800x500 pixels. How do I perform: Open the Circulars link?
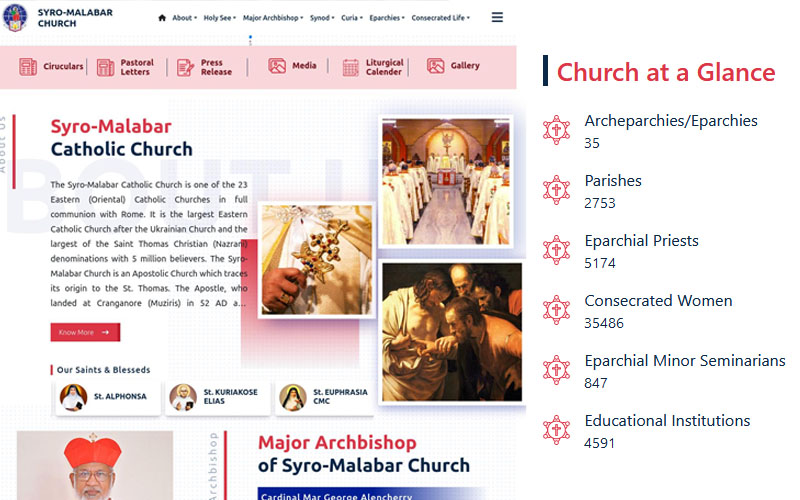(63, 66)
